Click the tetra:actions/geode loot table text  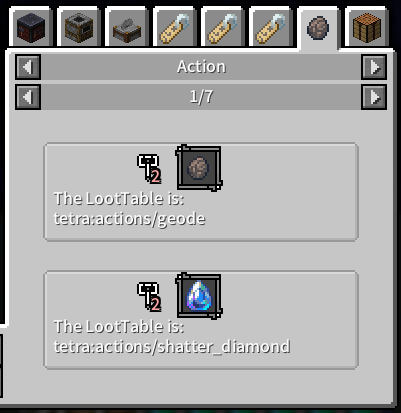pyautogui.click(x=129, y=219)
